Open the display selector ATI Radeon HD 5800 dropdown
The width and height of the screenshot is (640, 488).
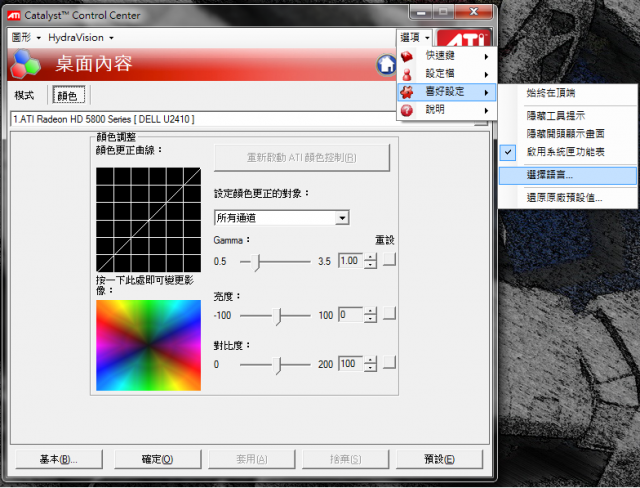pos(249,119)
